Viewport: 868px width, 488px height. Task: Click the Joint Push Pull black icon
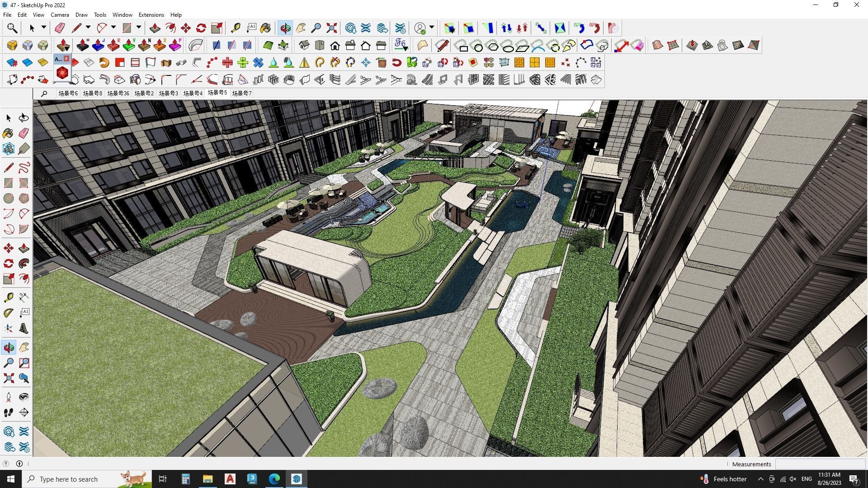[83, 45]
